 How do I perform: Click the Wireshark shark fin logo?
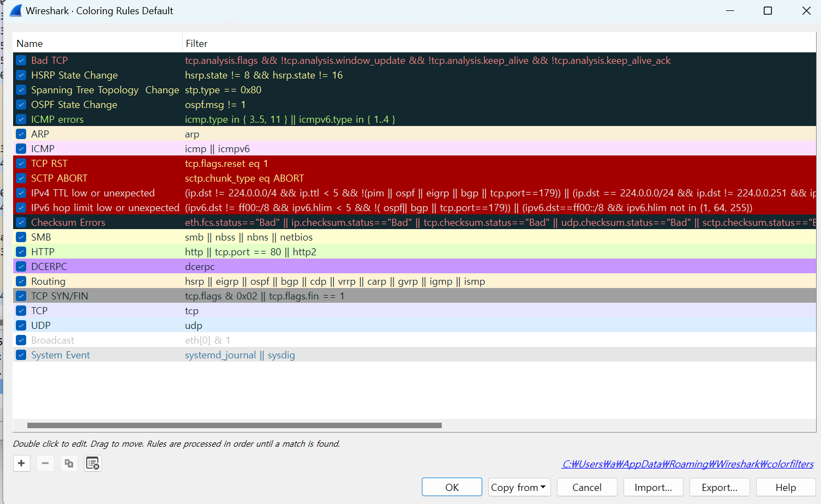[16, 10]
